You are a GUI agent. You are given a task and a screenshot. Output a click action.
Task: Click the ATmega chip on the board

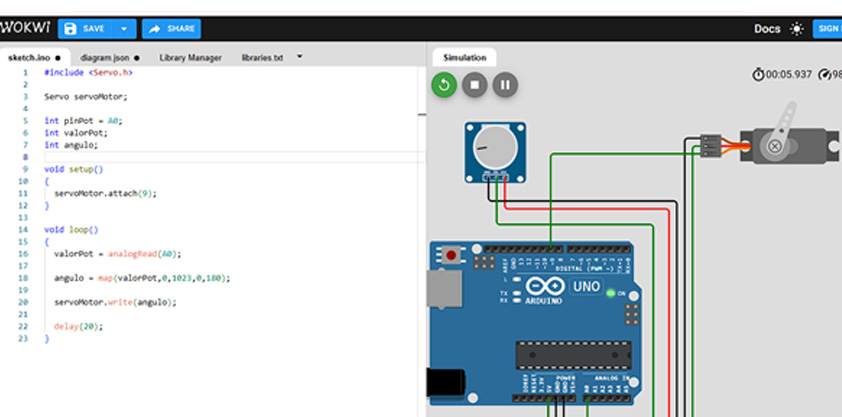point(573,355)
